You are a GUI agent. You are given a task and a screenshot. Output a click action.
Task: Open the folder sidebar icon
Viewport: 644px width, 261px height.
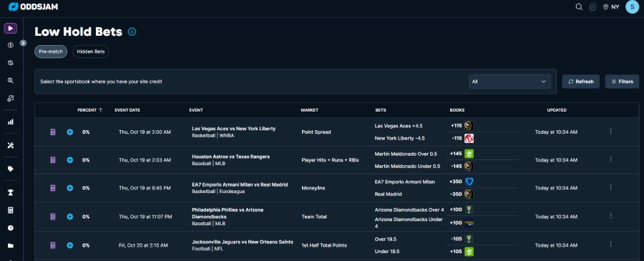point(11,246)
